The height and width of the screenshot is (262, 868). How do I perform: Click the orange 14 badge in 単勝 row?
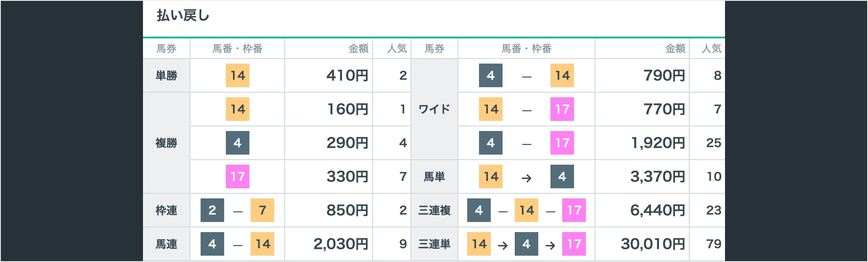237,75
